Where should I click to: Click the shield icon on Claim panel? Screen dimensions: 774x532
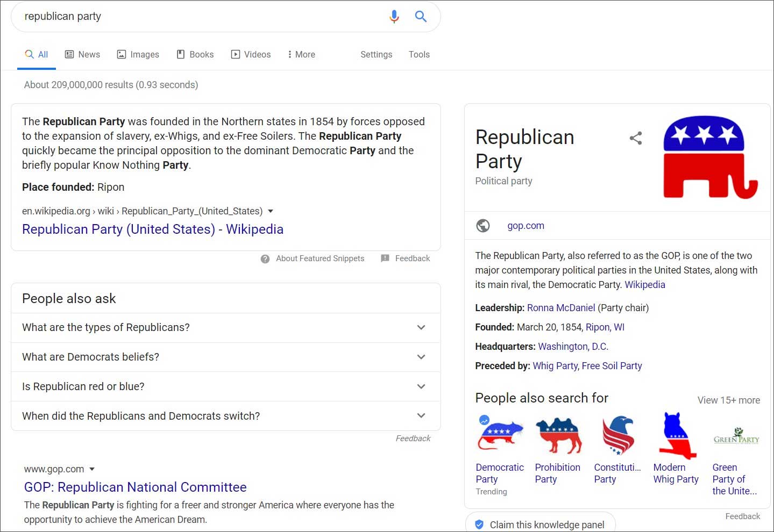pyautogui.click(x=479, y=524)
